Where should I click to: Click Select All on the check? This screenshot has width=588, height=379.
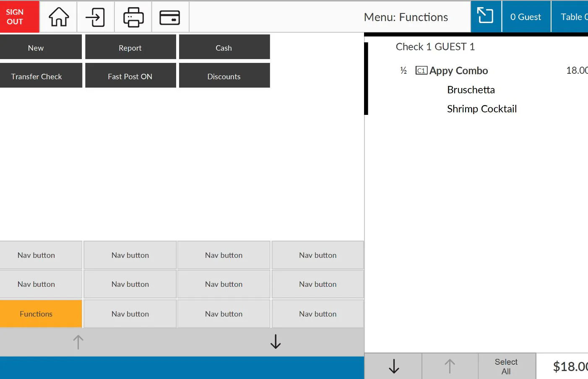point(507,366)
